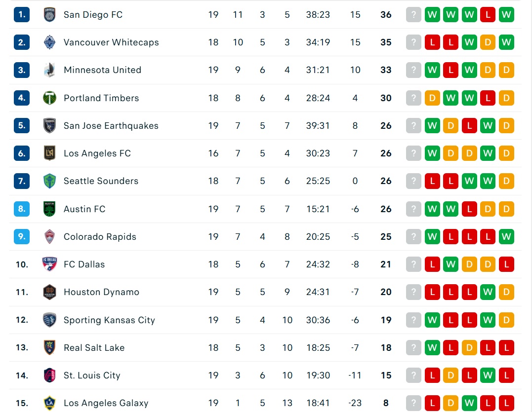The image size is (532, 412).
Task: Click Houston Dynamo's upcoming match question mark
Action: pyautogui.click(x=413, y=292)
